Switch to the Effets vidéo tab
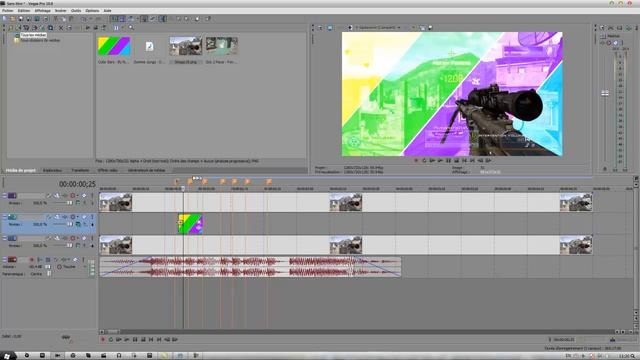 tap(108, 170)
